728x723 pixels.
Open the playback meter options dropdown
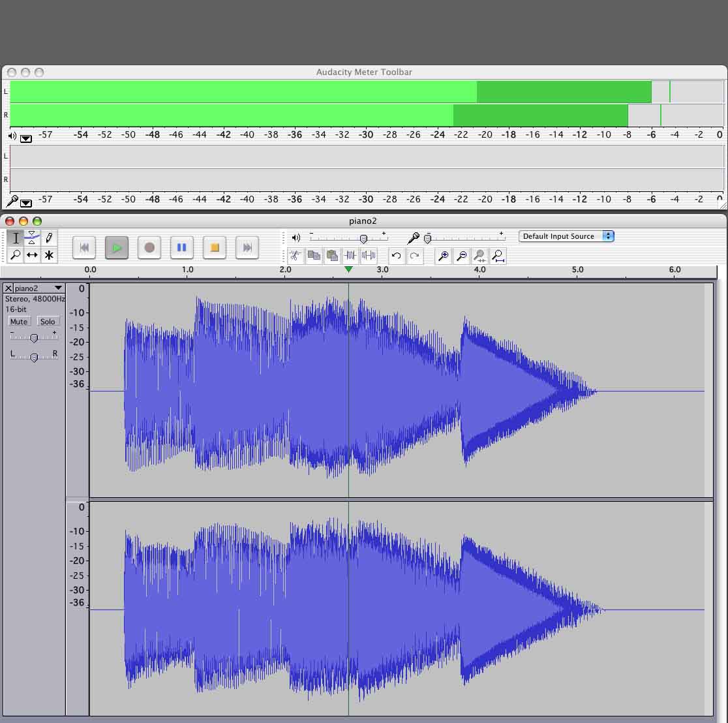(25, 138)
